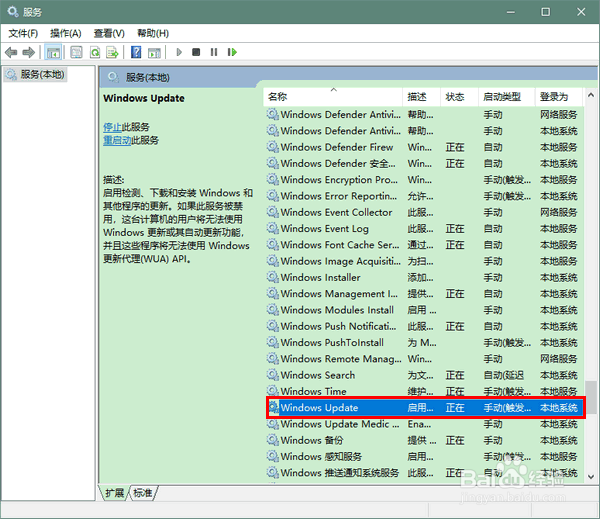This screenshot has height=519, width=600.
Task: Sort by the 描述 column header
Action: pos(422,97)
